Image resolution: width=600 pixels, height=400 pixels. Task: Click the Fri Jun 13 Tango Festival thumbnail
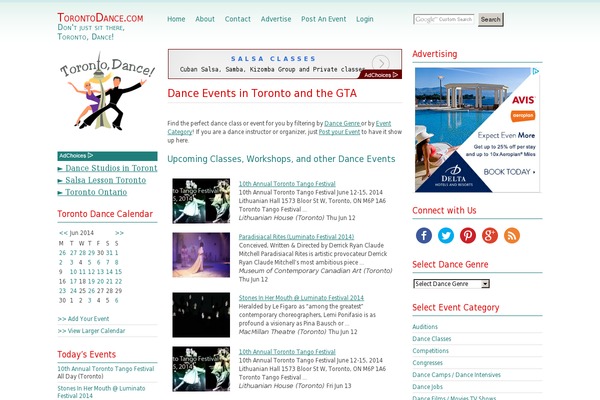tap(201, 369)
